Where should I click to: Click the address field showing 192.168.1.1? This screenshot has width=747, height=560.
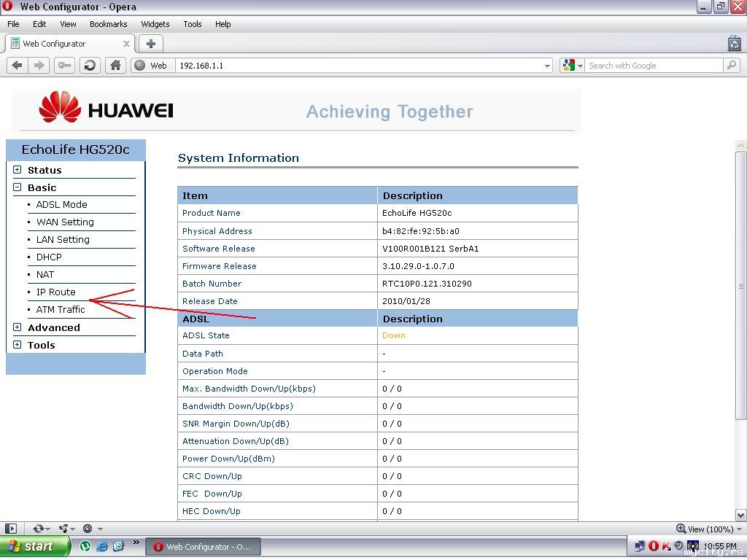click(359, 66)
